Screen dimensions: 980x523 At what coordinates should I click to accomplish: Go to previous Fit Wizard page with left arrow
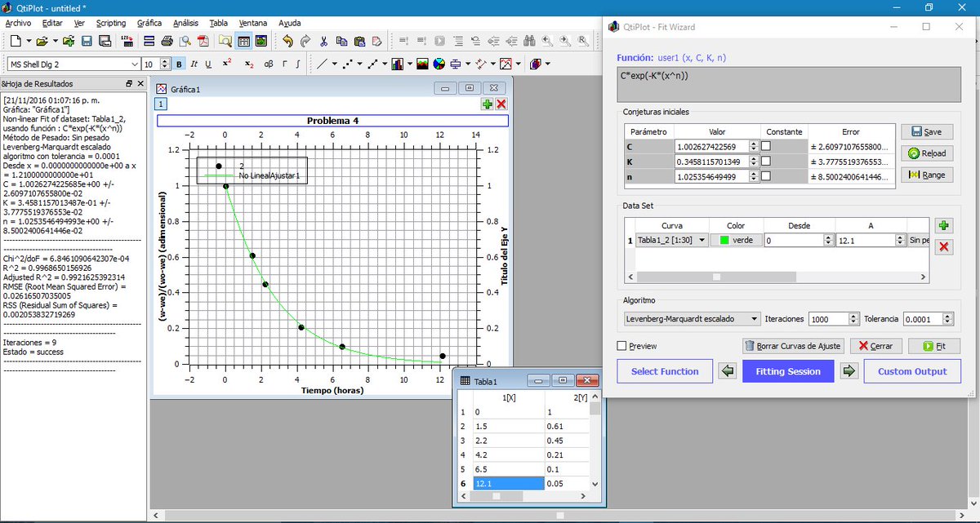click(x=728, y=371)
